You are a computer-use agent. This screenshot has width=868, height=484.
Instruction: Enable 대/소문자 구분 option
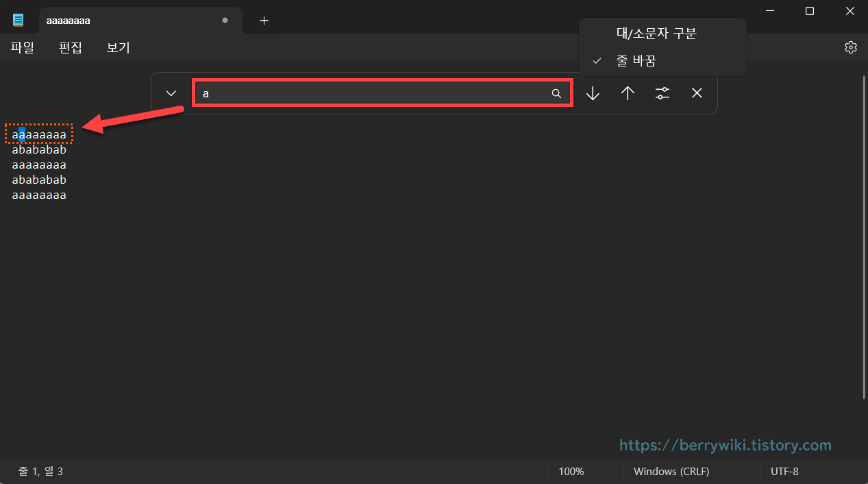click(x=662, y=33)
